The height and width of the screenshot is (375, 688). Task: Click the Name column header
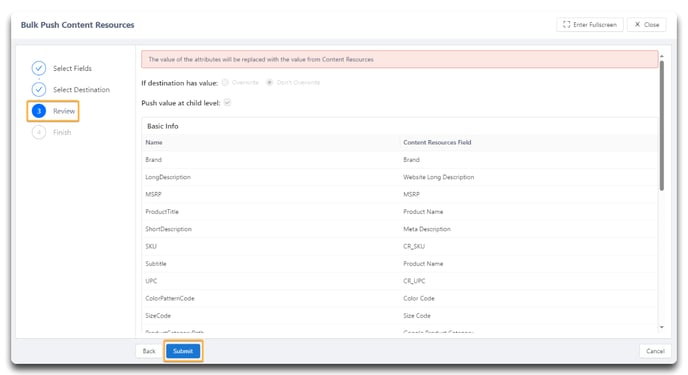pos(154,143)
